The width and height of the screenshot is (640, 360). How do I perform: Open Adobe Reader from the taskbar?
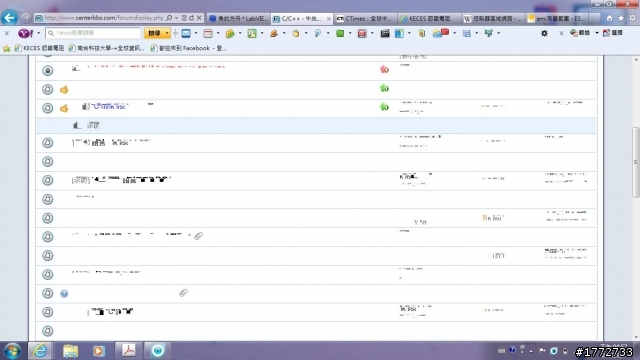coord(129,351)
